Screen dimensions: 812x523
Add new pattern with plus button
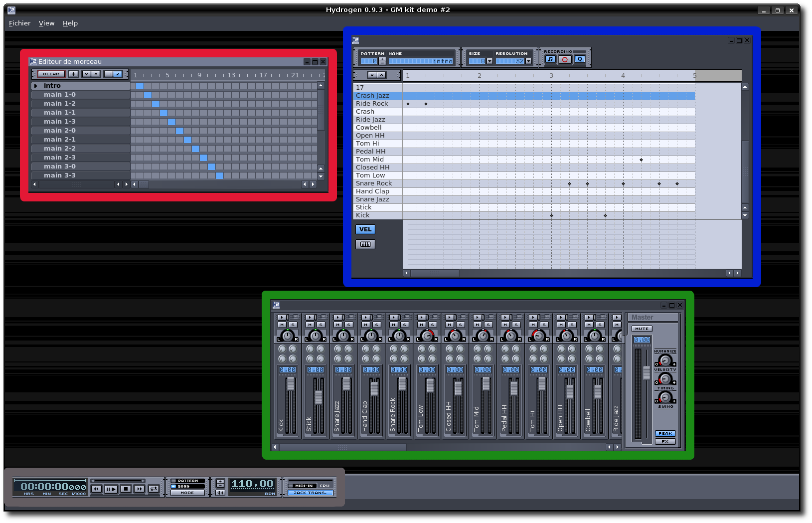(x=73, y=74)
